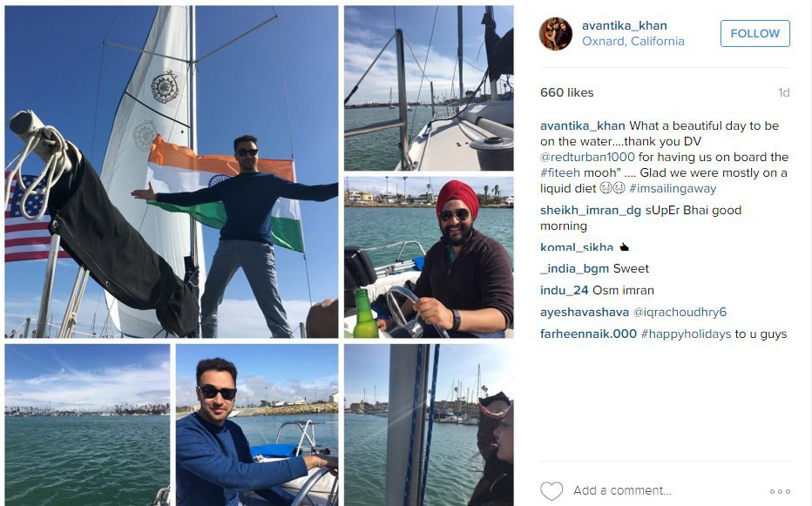Click the Add a comment field
The height and width of the screenshot is (506, 812).
[621, 490]
